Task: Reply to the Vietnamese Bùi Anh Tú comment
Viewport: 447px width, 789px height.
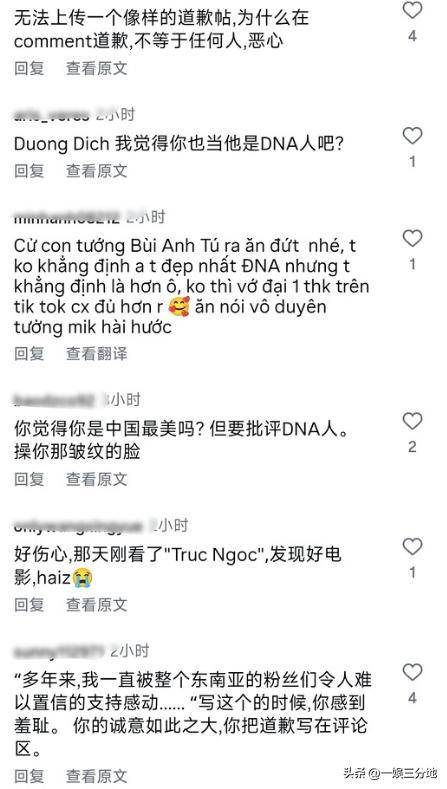Action: click(29, 354)
